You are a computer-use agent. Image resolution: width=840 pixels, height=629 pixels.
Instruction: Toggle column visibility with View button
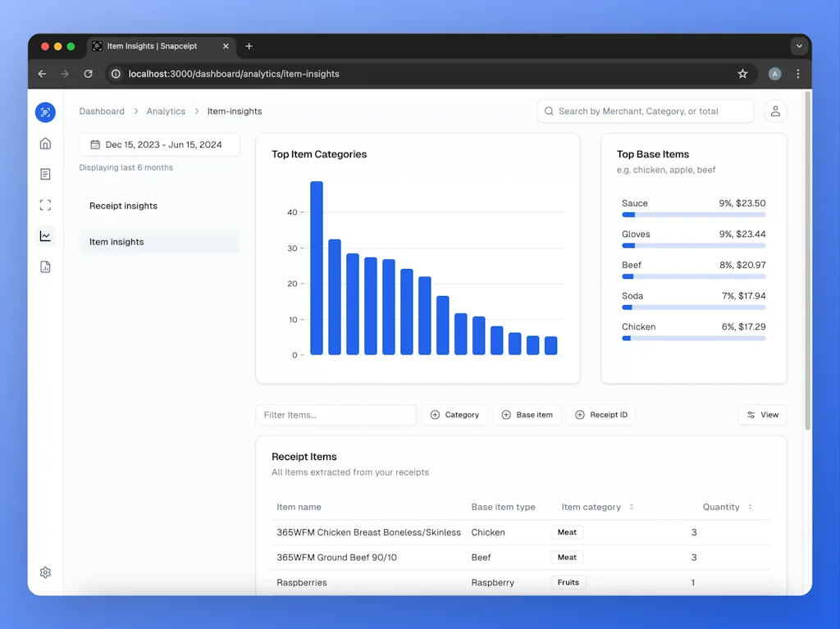(762, 415)
